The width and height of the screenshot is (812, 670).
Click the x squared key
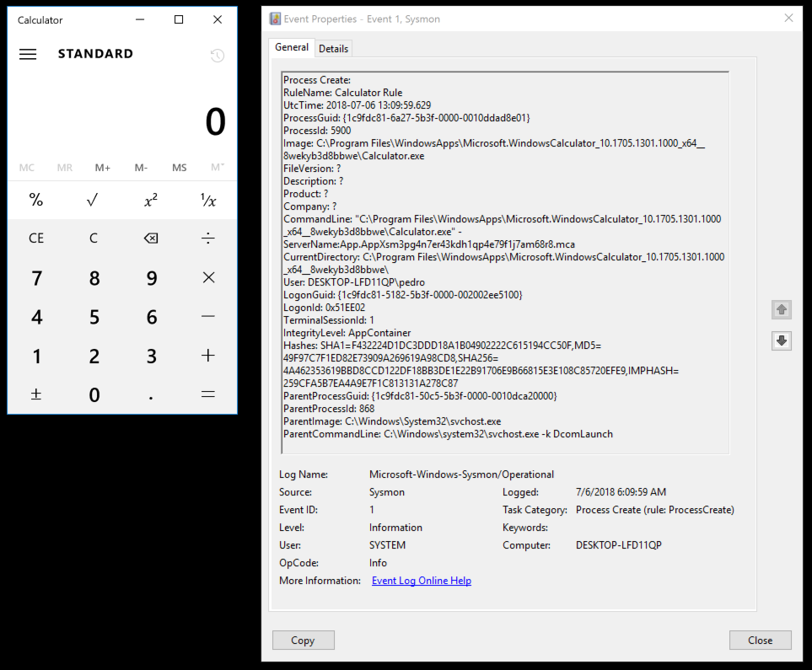[151, 200]
